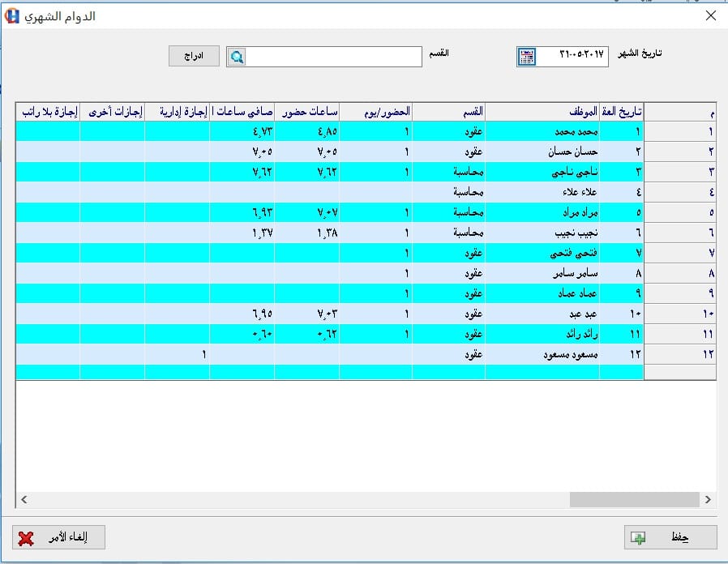Viewport: 728px width, 564px height.
Task: Click attendance hours value ٧,٠٣
Action: pyautogui.click(x=307, y=314)
